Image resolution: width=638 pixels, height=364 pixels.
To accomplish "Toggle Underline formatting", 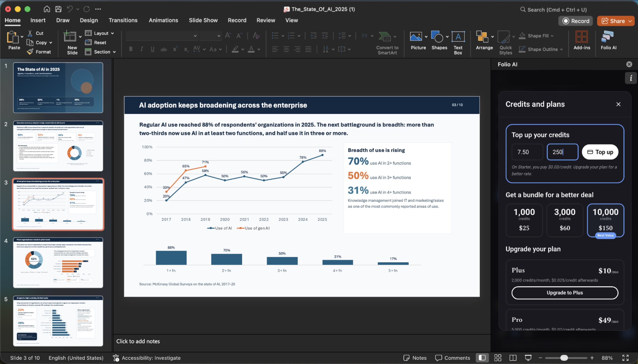I will coord(152,49).
